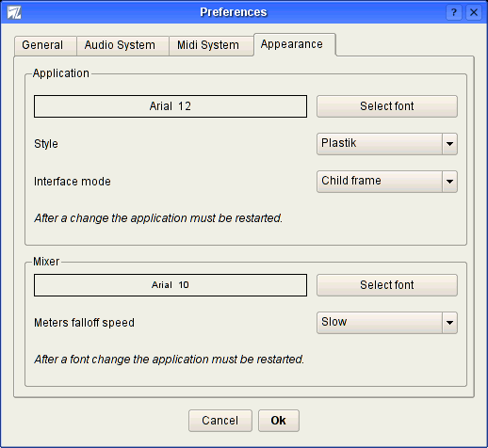The width and height of the screenshot is (488, 448).
Task: Open the Meters falloff speed dropdown arrow
Action: [449, 323]
